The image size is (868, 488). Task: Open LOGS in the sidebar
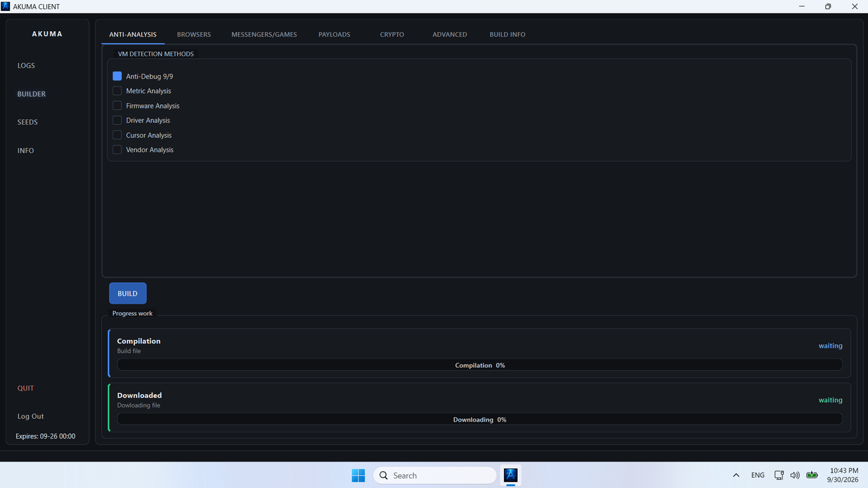point(26,66)
